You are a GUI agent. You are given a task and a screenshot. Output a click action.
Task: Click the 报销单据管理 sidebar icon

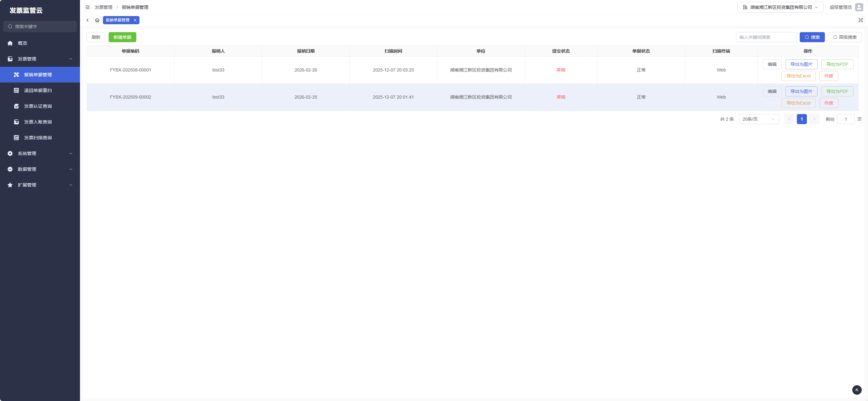coord(16,75)
